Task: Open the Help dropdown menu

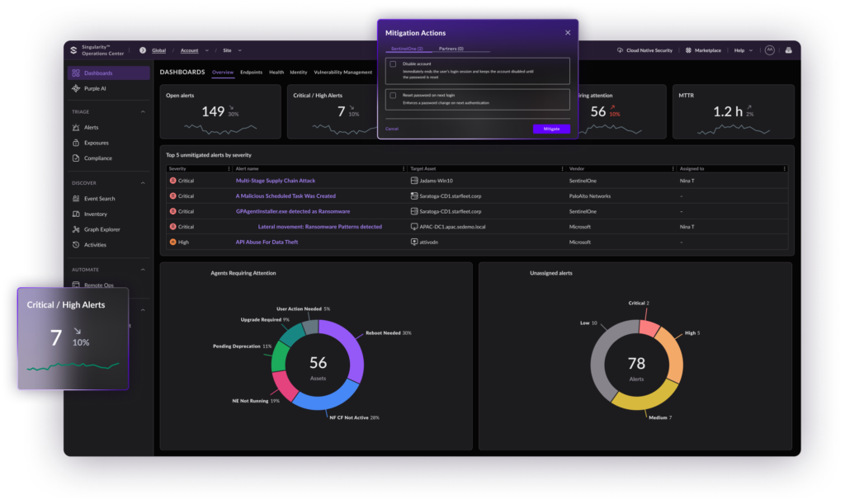Action: coord(744,50)
